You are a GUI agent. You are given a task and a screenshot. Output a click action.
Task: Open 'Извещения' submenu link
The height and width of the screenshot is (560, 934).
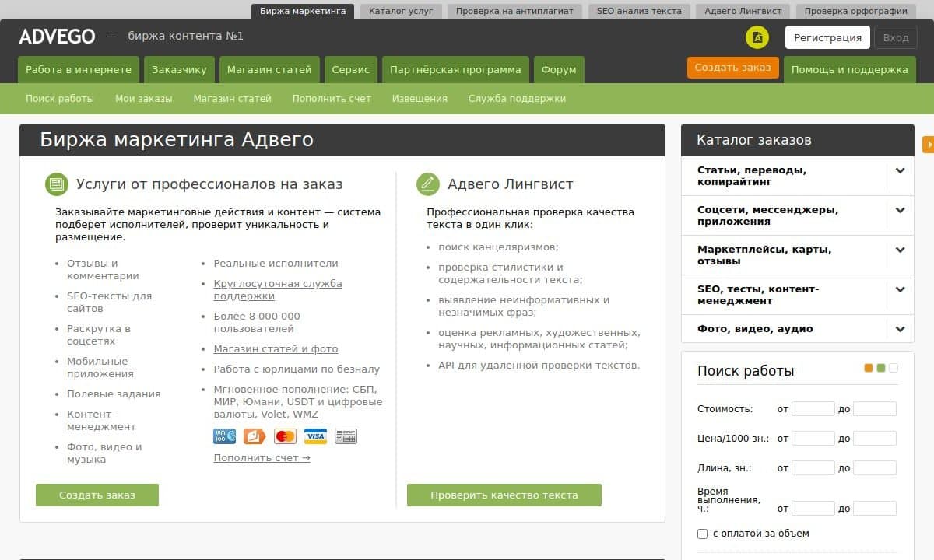coord(420,99)
